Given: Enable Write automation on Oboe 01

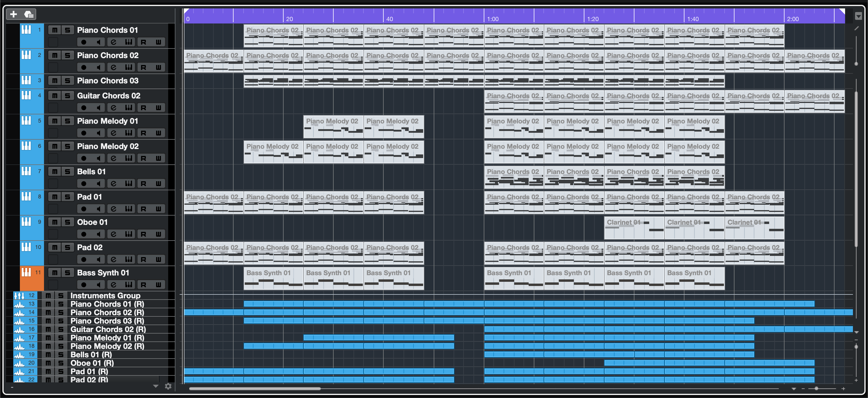Looking at the screenshot, I should coord(158,234).
